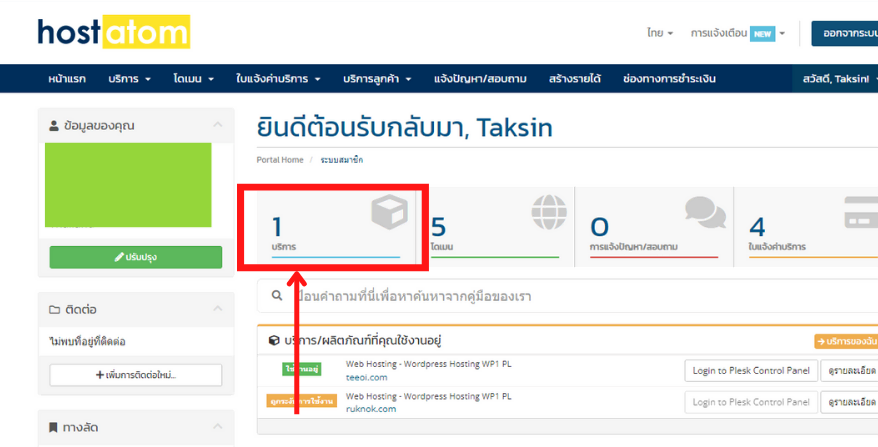Click the green ปรับปรุง button

click(136, 257)
